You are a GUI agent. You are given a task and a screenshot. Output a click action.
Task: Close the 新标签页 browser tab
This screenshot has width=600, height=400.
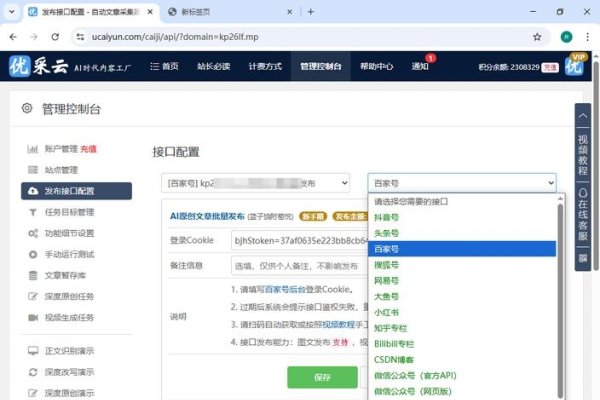point(290,12)
